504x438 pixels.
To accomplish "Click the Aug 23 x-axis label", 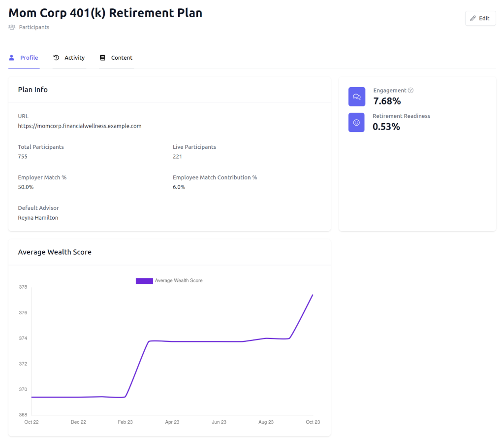I will (266, 422).
